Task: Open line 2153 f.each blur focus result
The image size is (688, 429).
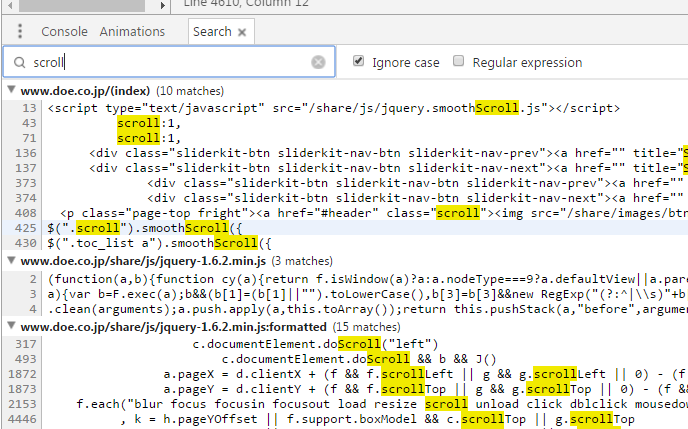Action: [x=382, y=404]
